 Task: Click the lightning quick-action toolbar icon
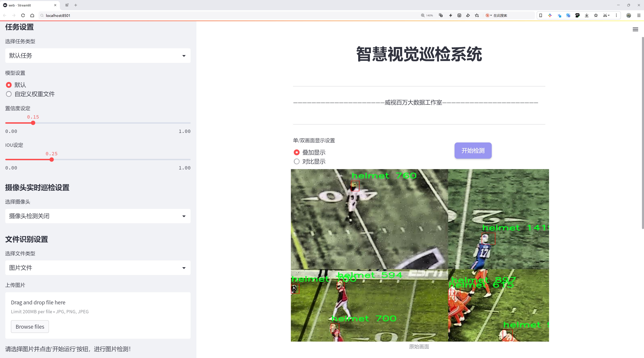[x=450, y=15]
